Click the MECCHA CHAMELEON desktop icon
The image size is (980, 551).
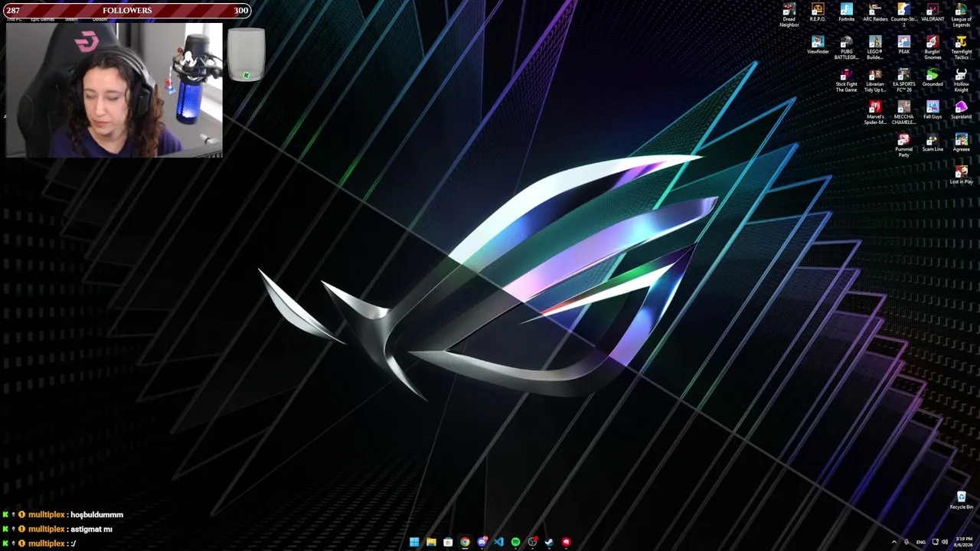(904, 112)
